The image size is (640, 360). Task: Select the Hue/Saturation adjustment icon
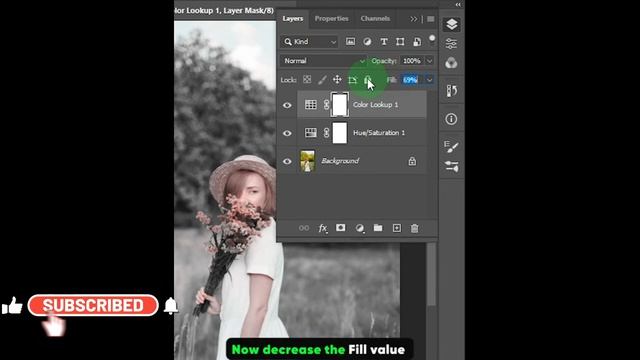[x=311, y=133]
